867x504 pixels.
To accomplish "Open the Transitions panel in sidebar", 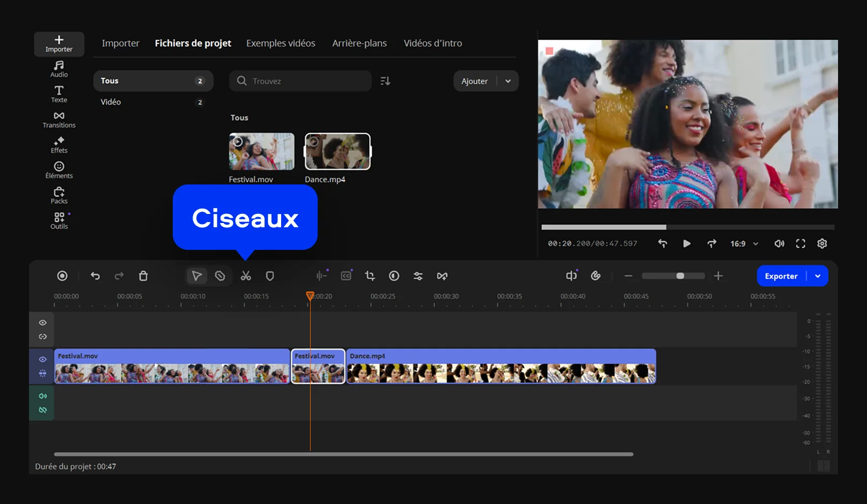I will [x=59, y=120].
